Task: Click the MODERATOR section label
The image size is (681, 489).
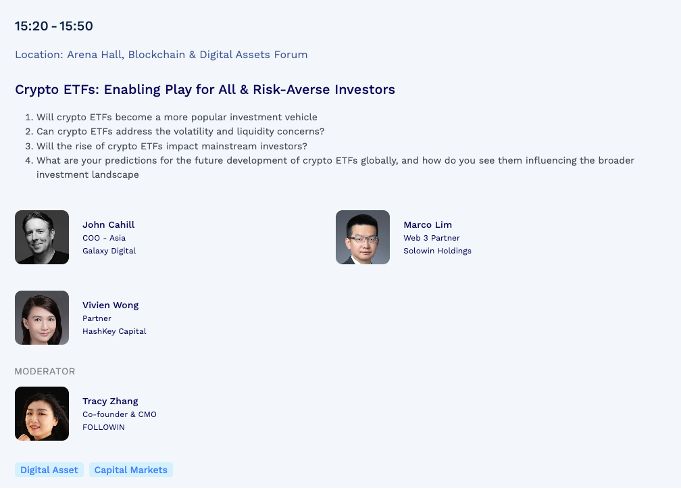Action: point(45,371)
